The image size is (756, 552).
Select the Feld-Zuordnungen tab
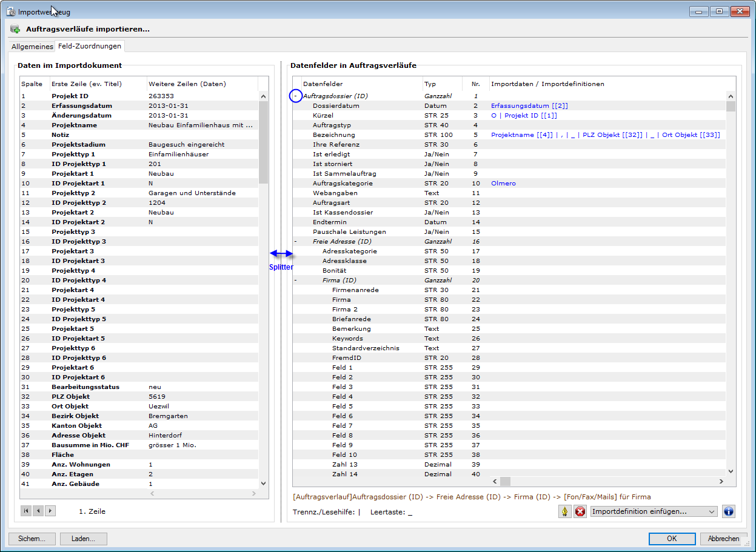click(x=90, y=46)
